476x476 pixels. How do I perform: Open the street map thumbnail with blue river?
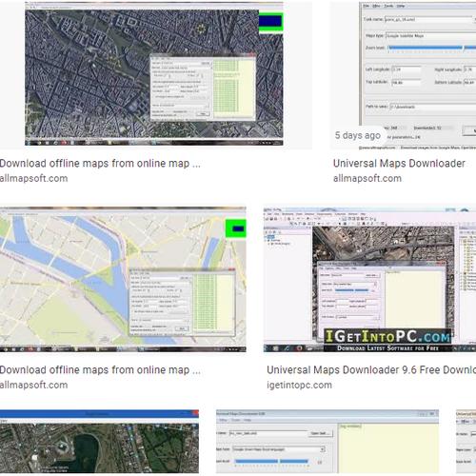point(123,280)
